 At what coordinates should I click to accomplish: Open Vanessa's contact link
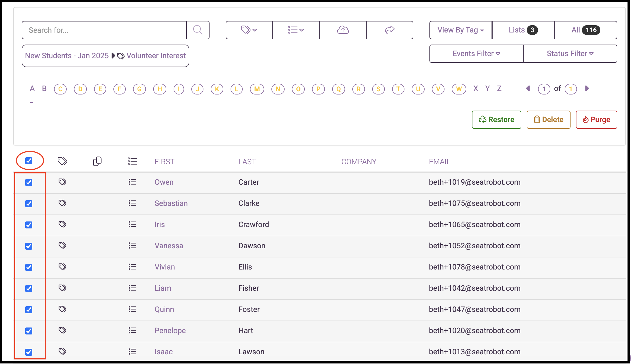[169, 246]
